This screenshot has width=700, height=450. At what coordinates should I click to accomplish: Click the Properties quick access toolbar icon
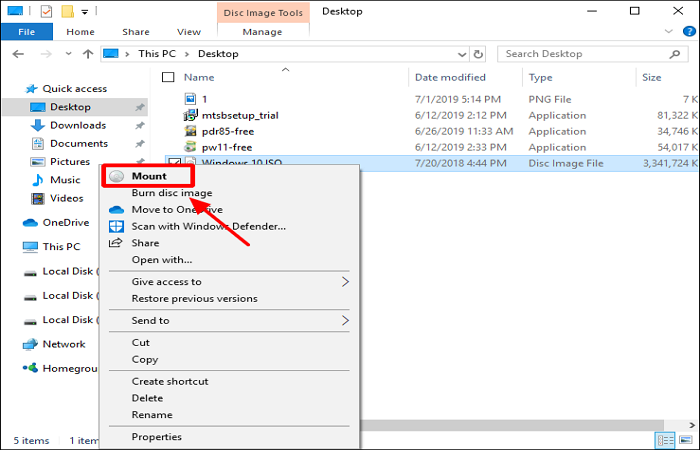[46, 11]
